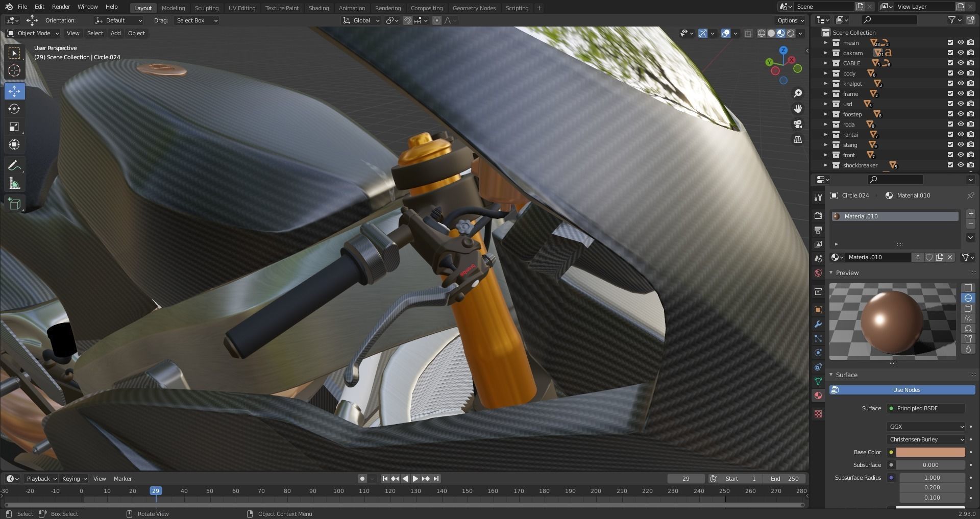Open the Select Box drag dropdown
This screenshot has width=980, height=519.
tap(197, 20)
